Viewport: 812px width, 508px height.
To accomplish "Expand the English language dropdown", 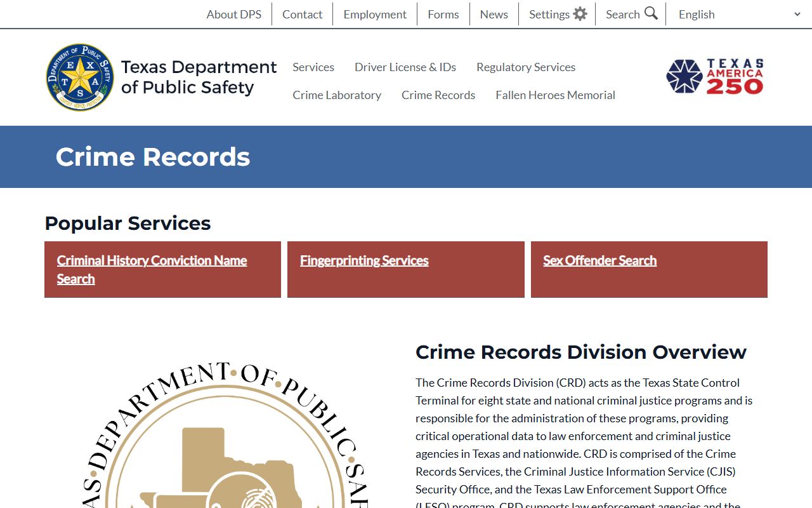I will coord(740,14).
